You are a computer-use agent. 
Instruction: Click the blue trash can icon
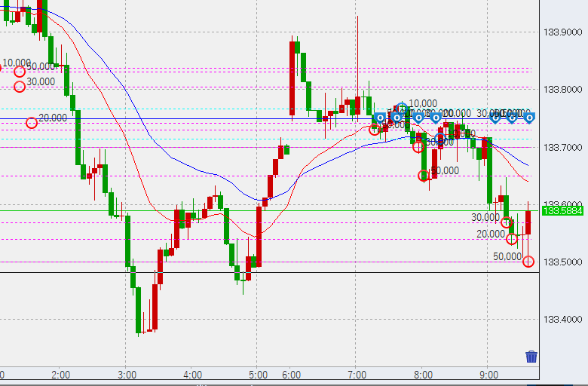coord(531,357)
